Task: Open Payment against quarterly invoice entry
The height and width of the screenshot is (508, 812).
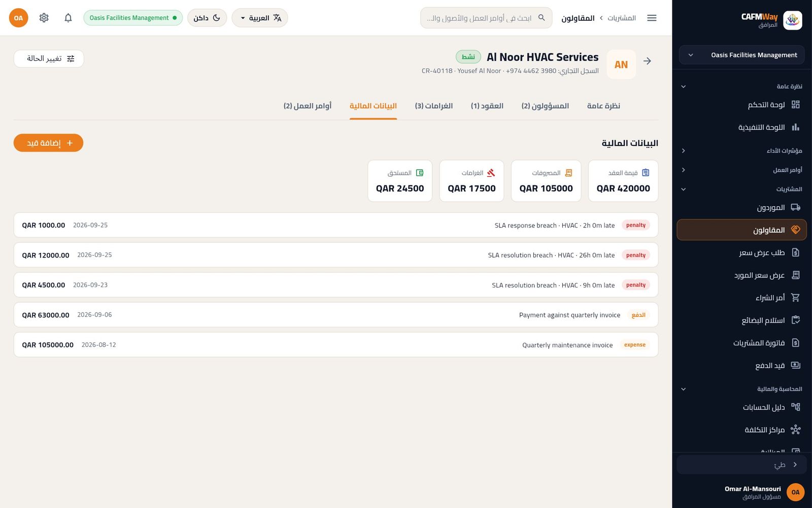Action: (336, 315)
